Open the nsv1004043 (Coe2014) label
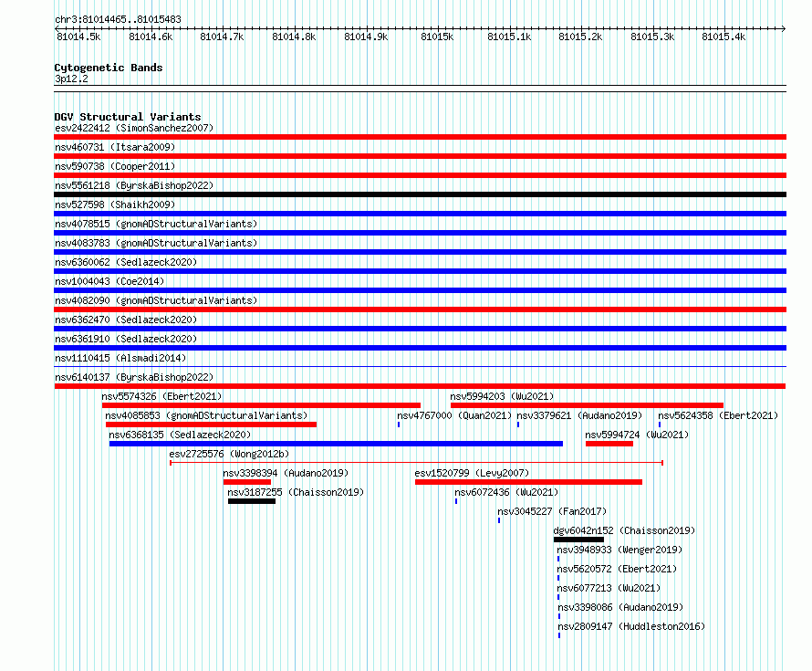The image size is (812, 671). coord(109,281)
